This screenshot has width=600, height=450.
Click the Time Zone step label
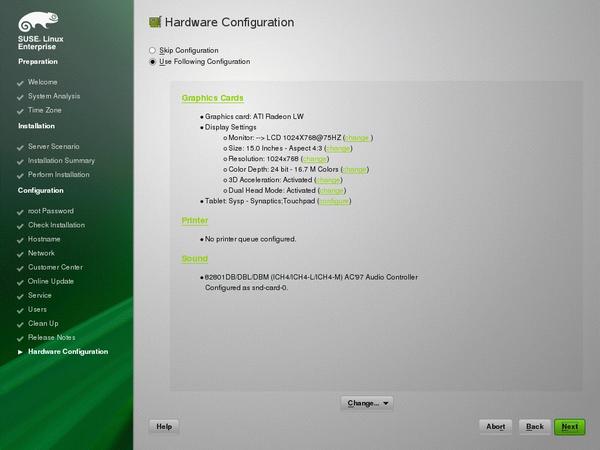44,110
